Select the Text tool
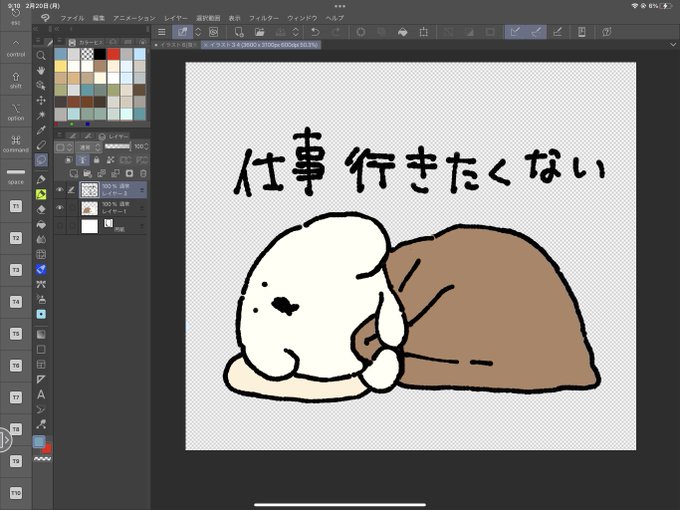The height and width of the screenshot is (510, 680). [41, 395]
